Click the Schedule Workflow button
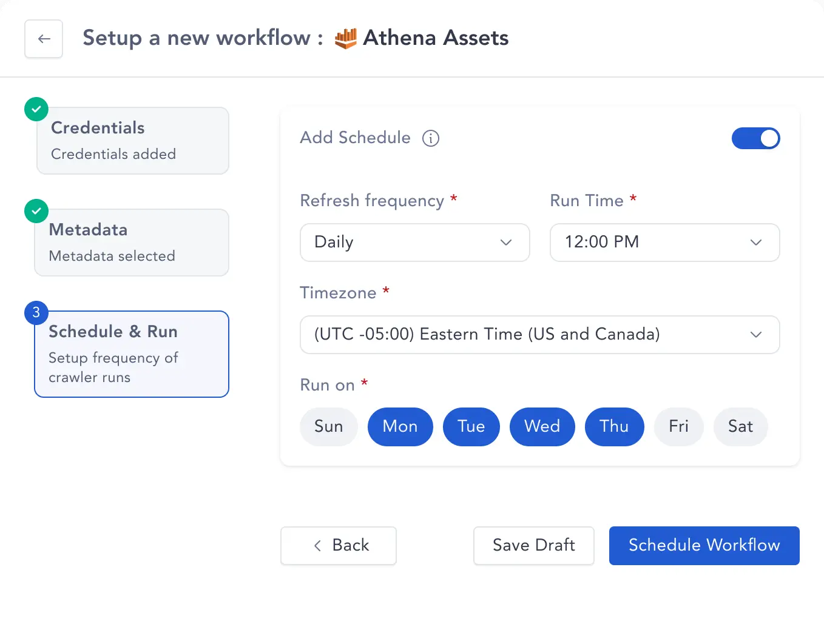This screenshot has height=644, width=824. pyautogui.click(x=704, y=546)
